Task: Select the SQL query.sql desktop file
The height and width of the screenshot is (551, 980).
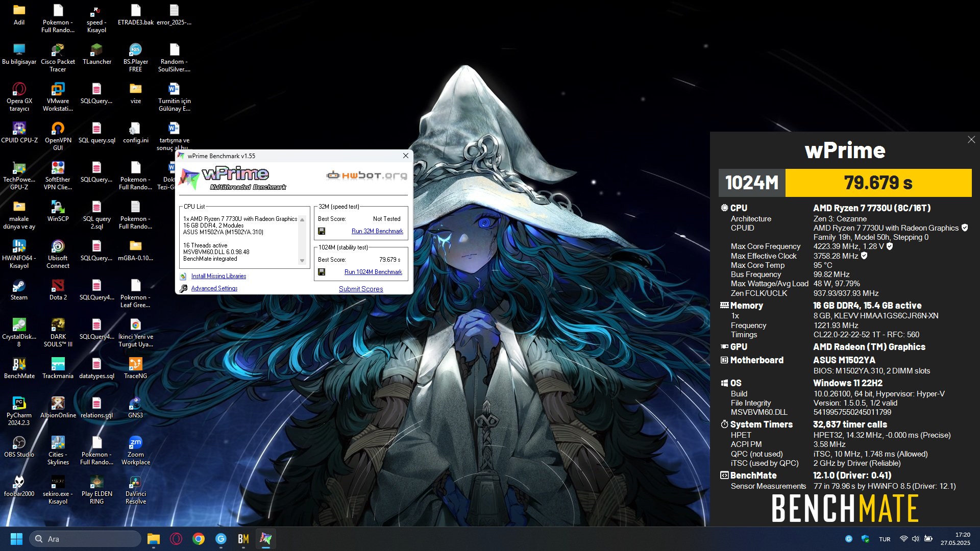Action: tap(96, 132)
